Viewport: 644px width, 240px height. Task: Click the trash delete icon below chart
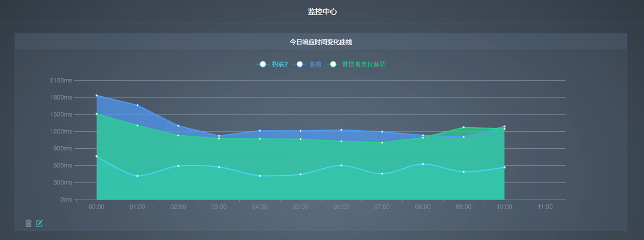(x=29, y=223)
